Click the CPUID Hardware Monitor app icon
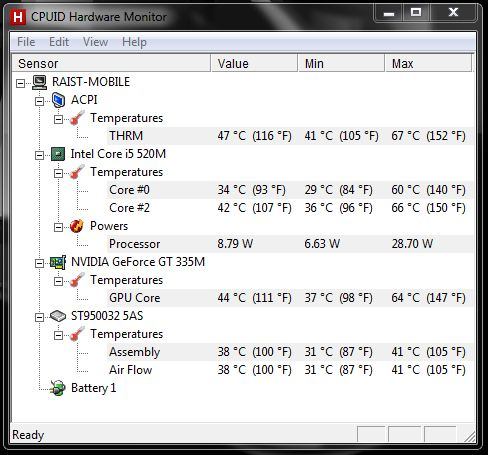This screenshot has width=488, height=455. coord(18,17)
